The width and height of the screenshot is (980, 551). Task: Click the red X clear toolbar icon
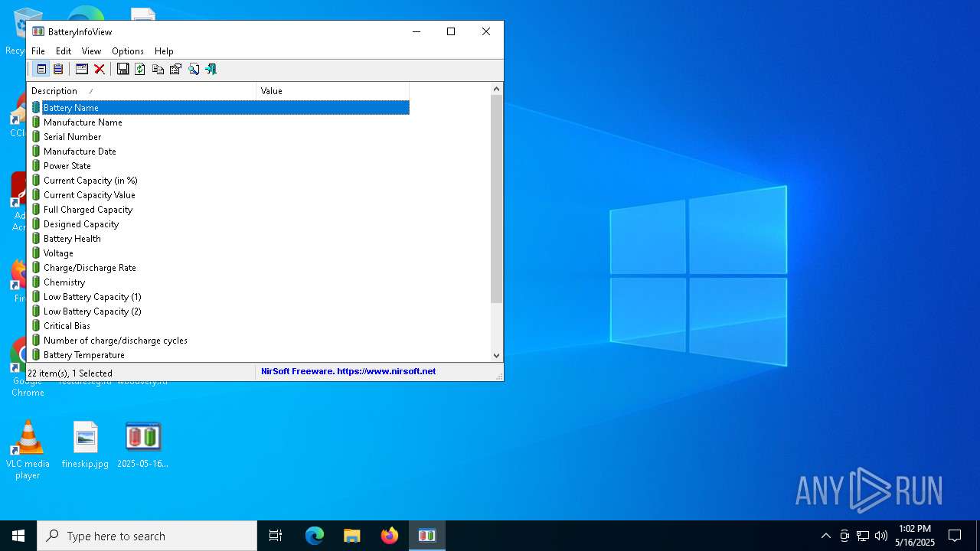click(x=100, y=69)
